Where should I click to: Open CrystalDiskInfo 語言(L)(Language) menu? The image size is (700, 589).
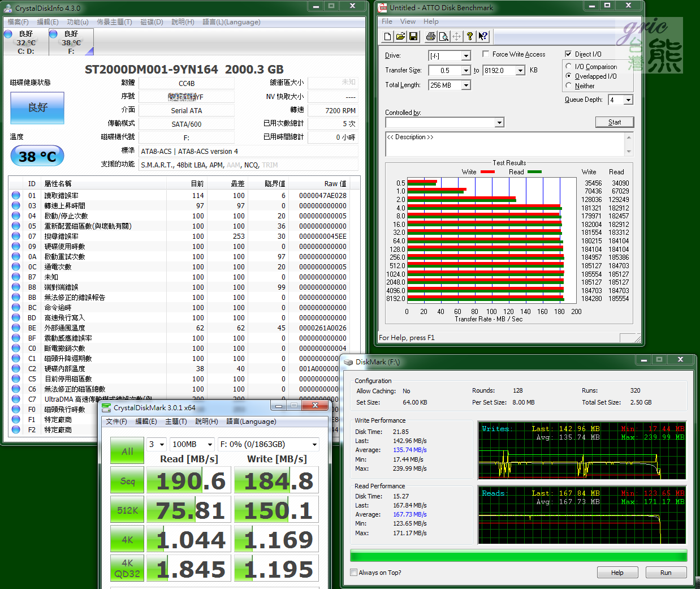coord(231,22)
